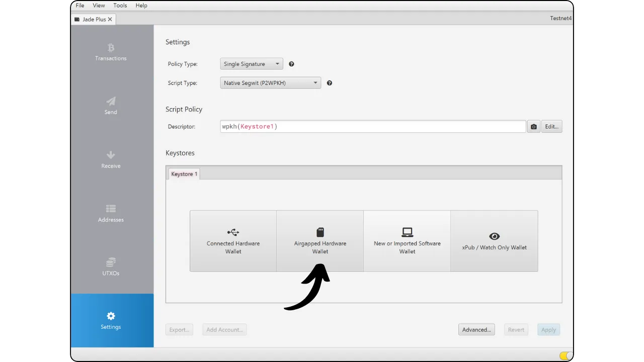The height and width of the screenshot is (362, 644).
Task: Click help icon next to Script Type
Action: (330, 83)
